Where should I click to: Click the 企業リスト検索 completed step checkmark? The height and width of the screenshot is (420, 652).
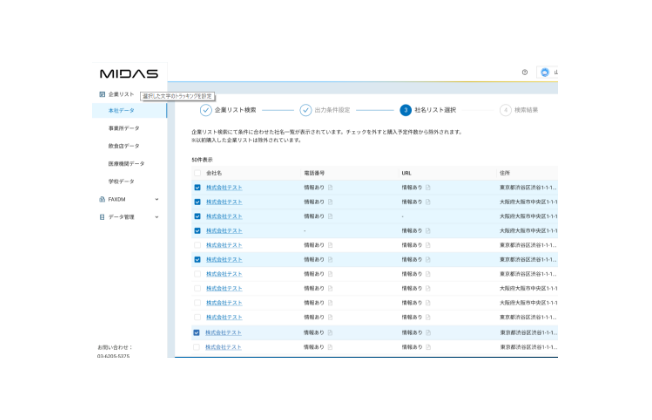click(206, 110)
